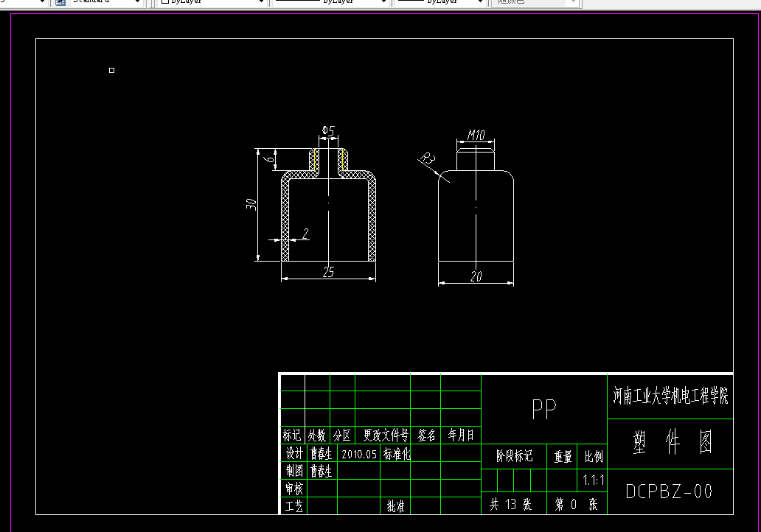The width and height of the screenshot is (761, 532).
Task: Select the 共 13 张 sheet count
Action: click(510, 504)
